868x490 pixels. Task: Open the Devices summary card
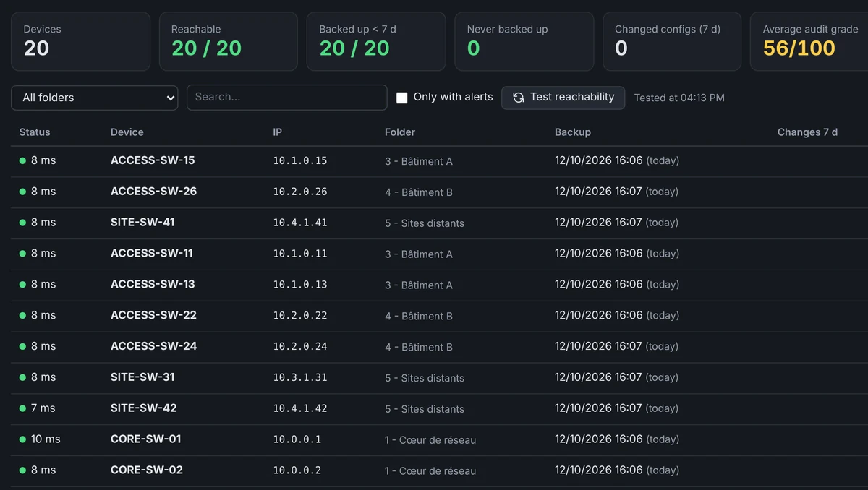80,41
